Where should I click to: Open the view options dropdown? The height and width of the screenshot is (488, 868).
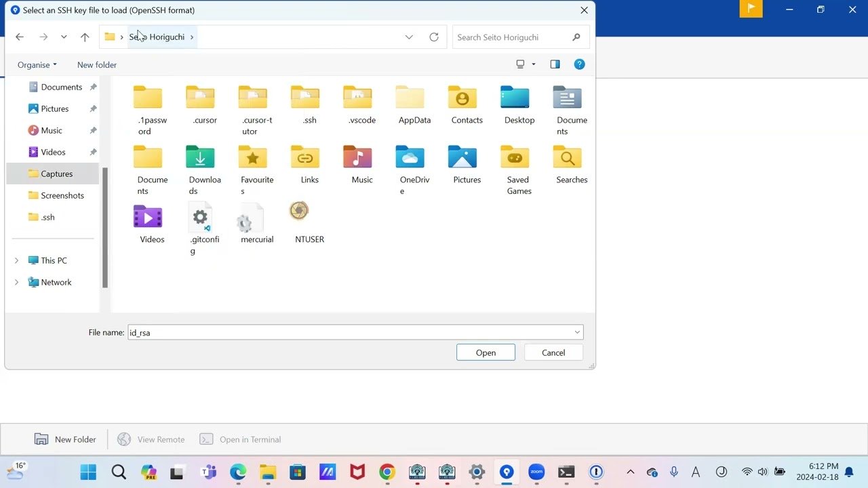pos(533,64)
